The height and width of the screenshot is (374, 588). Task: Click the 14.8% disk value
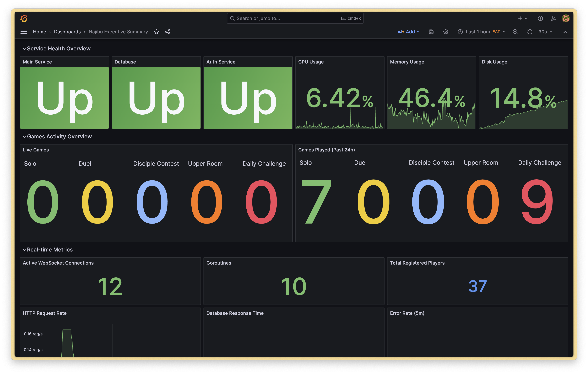(x=523, y=98)
